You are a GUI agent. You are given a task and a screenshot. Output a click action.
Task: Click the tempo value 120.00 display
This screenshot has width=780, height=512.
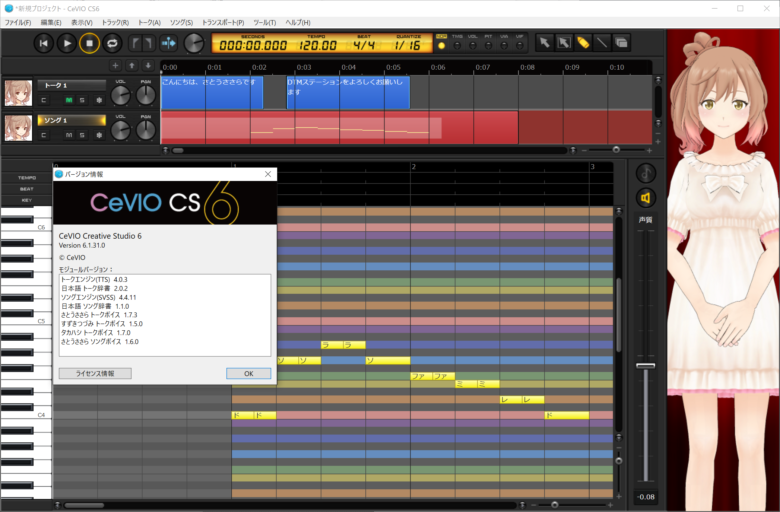[x=317, y=45]
